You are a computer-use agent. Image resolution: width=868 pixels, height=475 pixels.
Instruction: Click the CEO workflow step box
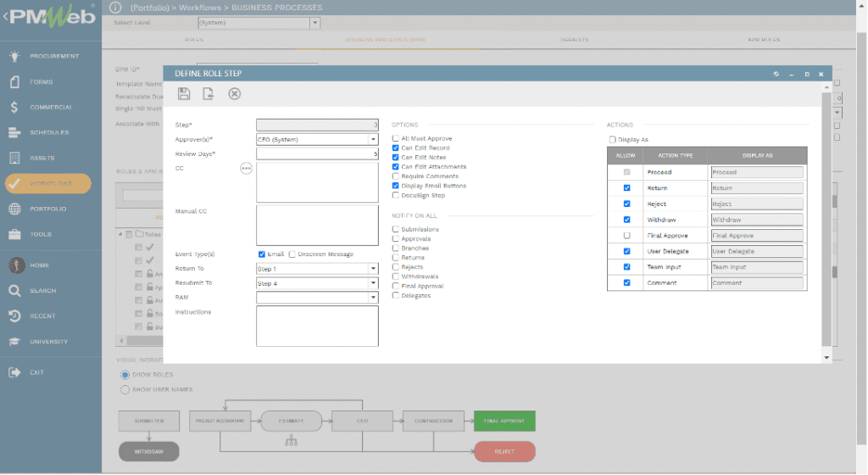(x=362, y=421)
